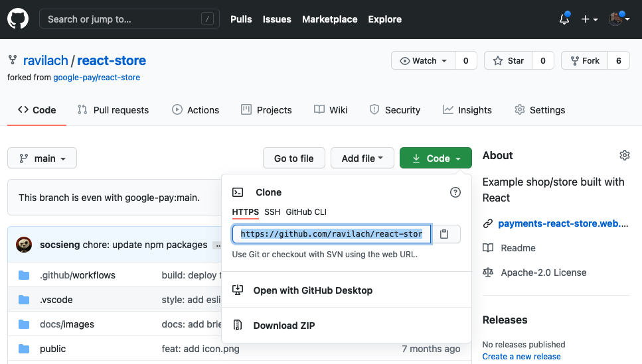Open ravilach owner profile link
This screenshot has height=364, width=642.
[45, 60]
